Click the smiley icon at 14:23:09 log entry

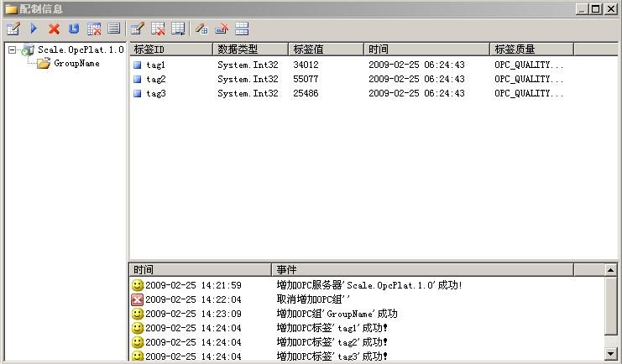(138, 314)
